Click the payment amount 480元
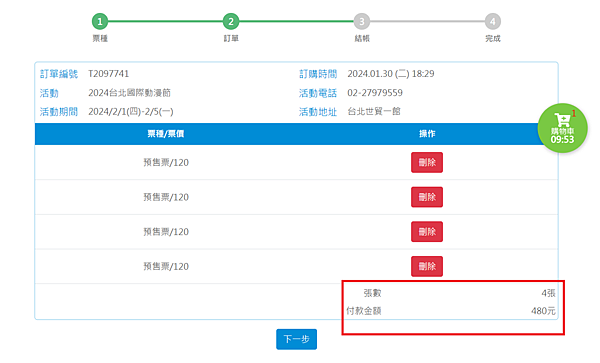The width and height of the screenshot is (600, 363). pos(543,311)
